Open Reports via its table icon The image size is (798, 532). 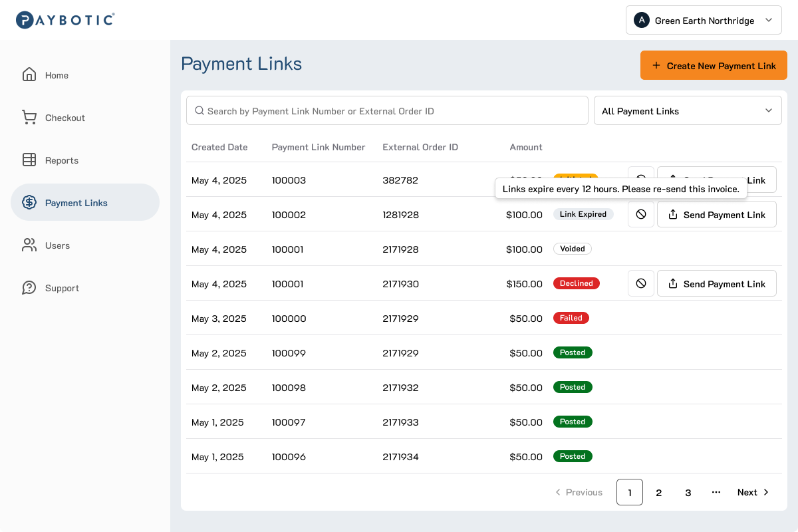[x=29, y=160]
